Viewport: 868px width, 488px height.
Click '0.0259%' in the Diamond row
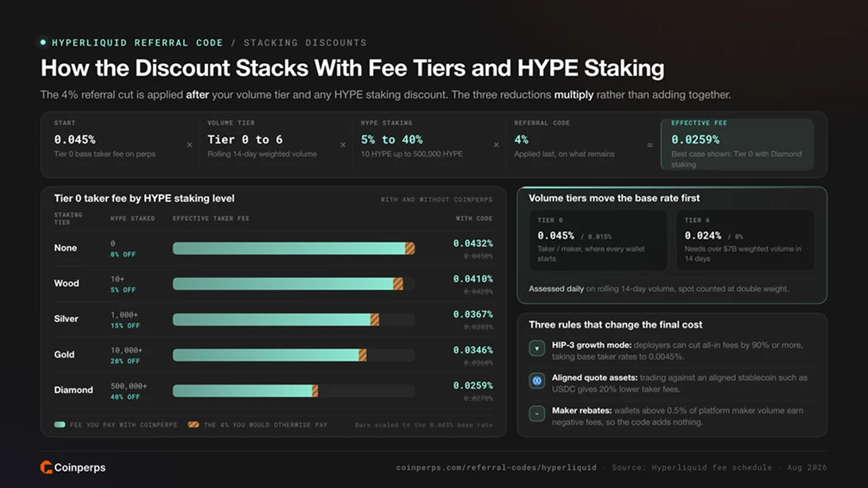coord(472,385)
